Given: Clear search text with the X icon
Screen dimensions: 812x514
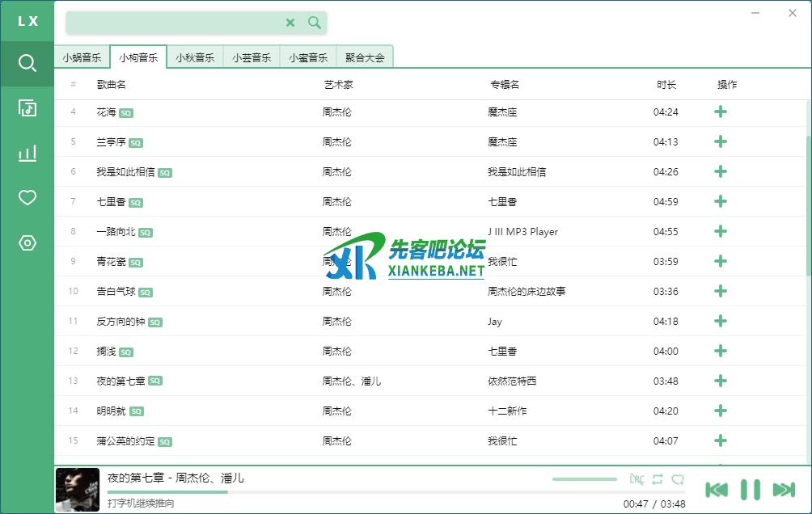Looking at the screenshot, I should [x=290, y=23].
